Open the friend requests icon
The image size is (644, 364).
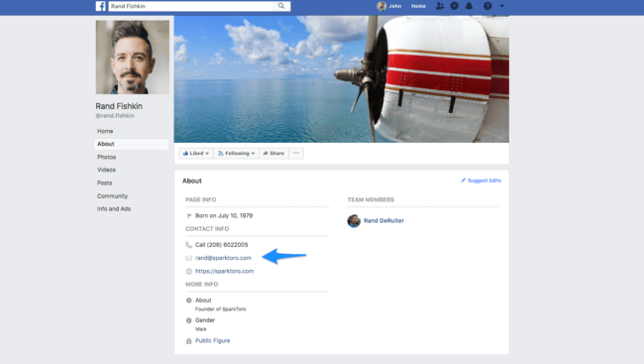coord(440,6)
